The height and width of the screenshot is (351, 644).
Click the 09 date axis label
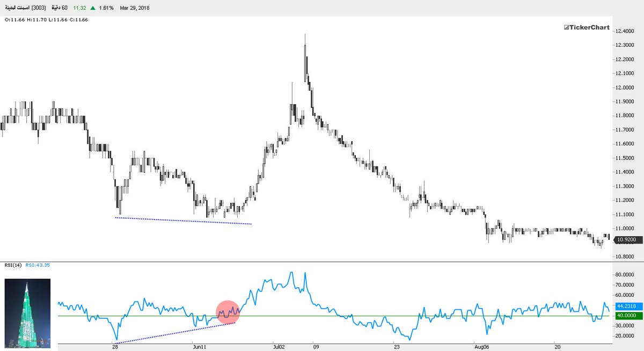pos(316,347)
